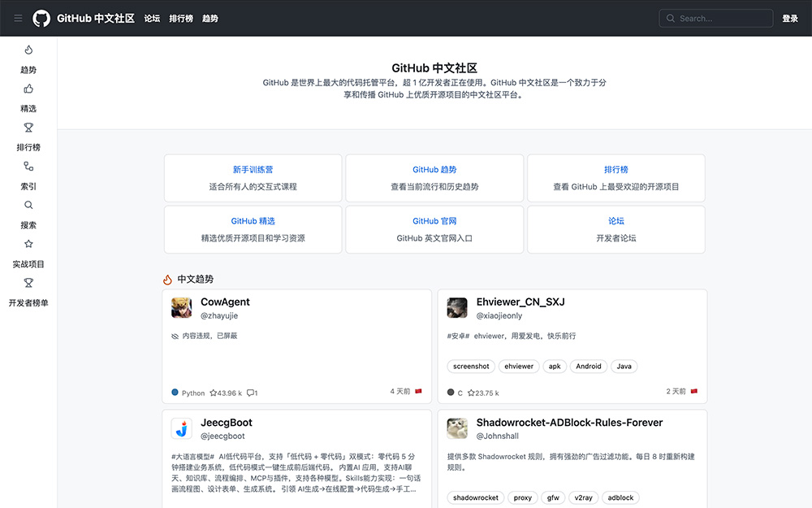Viewport: 812px width, 508px height.
Task: Click the red flag on CowAgent card
Action: pos(418,392)
